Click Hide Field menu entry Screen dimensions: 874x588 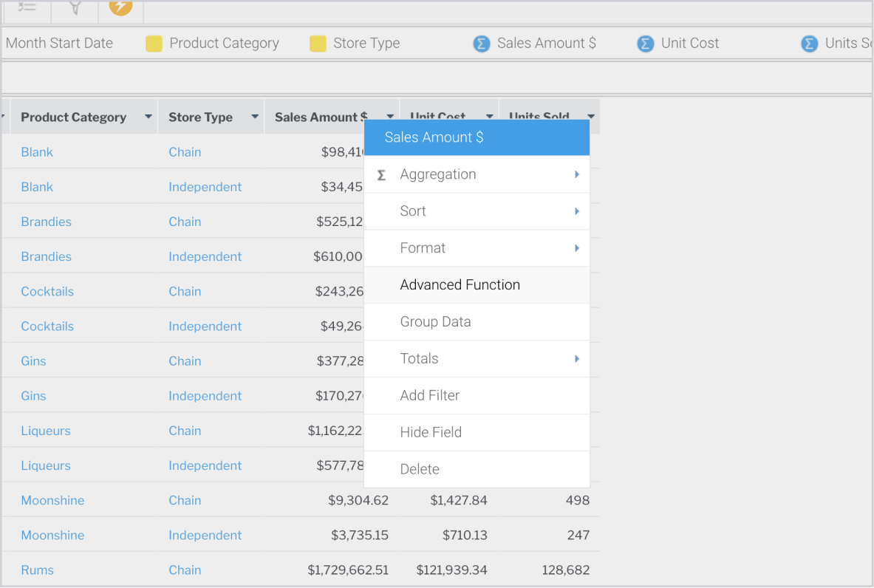pos(431,433)
